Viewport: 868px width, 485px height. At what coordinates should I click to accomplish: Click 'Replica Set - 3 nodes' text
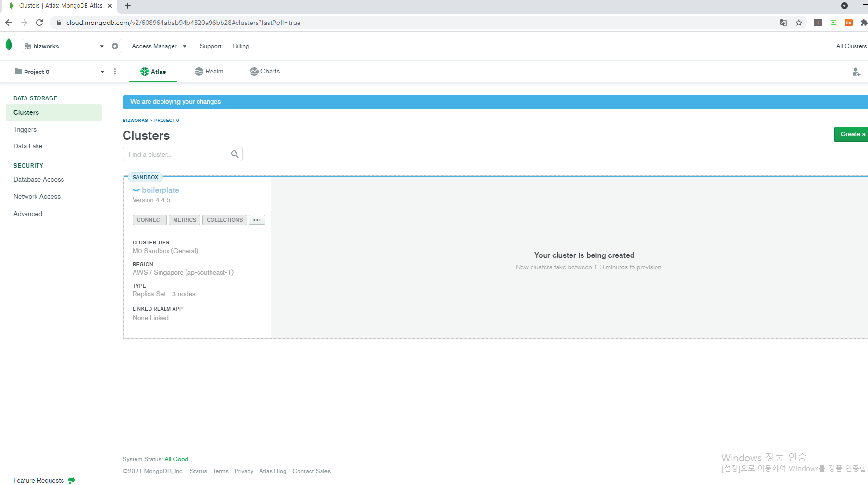click(164, 294)
